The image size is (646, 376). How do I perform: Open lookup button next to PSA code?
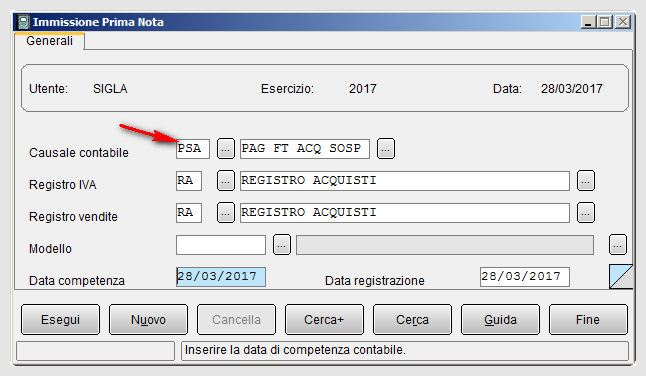tap(225, 149)
